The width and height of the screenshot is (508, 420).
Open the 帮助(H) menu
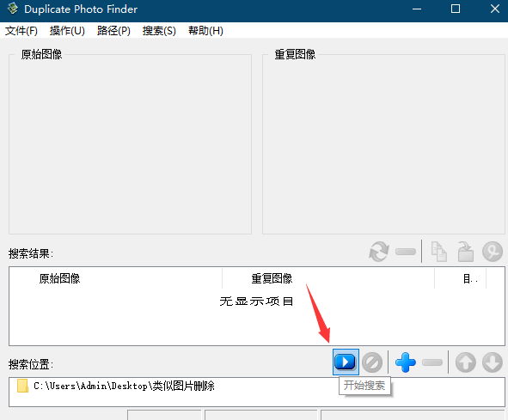tap(205, 31)
